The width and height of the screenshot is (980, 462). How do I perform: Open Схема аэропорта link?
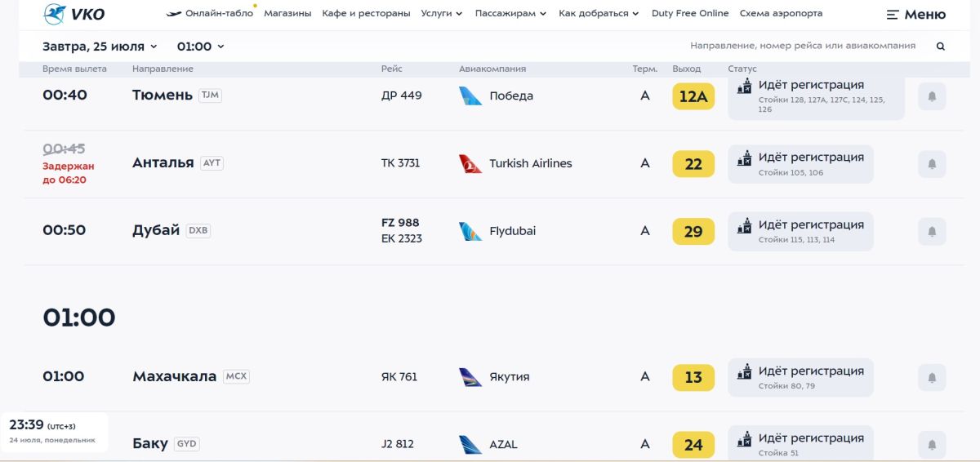pos(781,14)
